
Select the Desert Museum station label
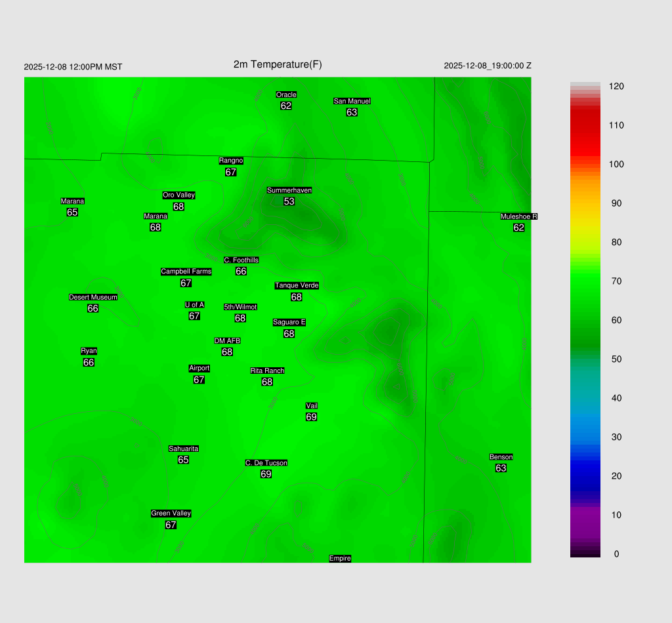click(93, 297)
